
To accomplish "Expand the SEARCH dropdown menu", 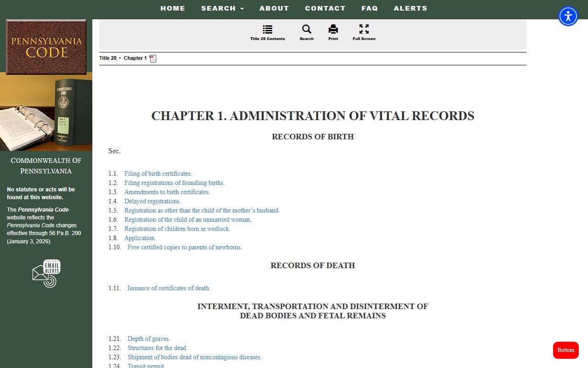I will pos(222,8).
